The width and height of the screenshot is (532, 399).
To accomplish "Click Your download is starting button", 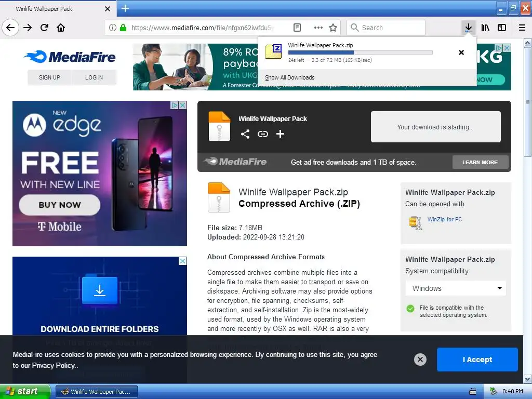I will pyautogui.click(x=436, y=127).
